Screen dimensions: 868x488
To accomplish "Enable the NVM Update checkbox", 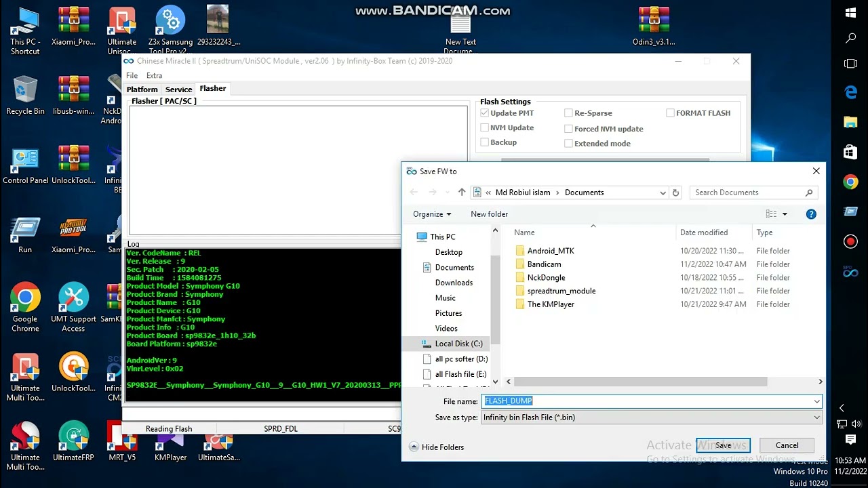I will coord(484,127).
